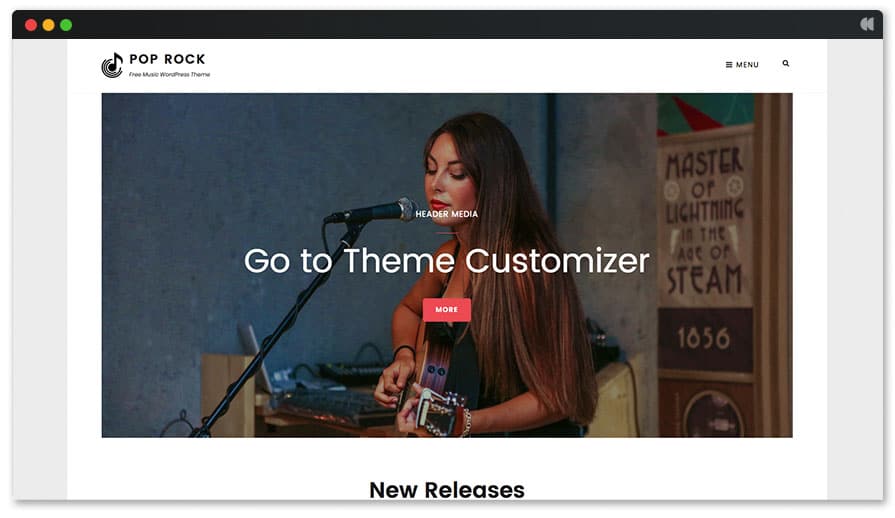Click the yellow minimize dot
Screen dimensions: 895x518
coord(49,25)
